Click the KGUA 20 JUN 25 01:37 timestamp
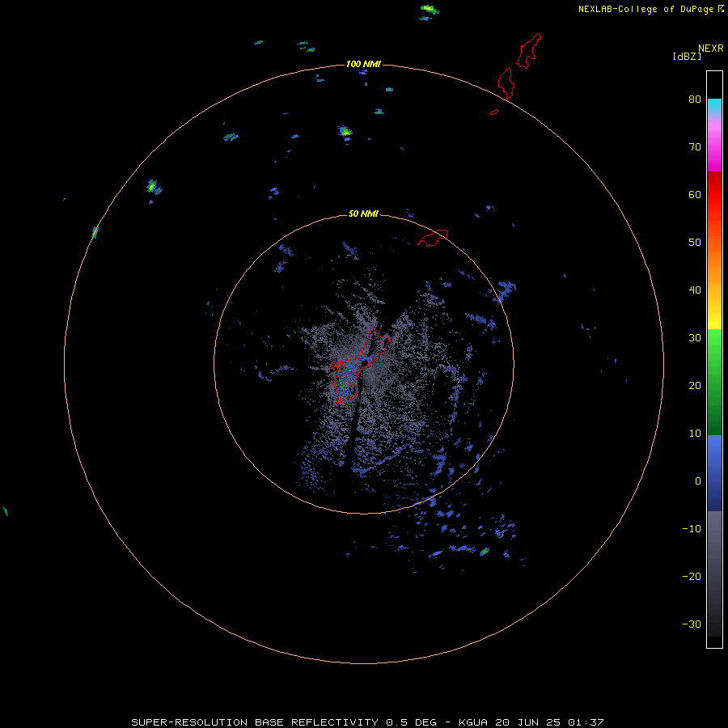Image resolution: width=728 pixels, height=728 pixels. coord(531,722)
